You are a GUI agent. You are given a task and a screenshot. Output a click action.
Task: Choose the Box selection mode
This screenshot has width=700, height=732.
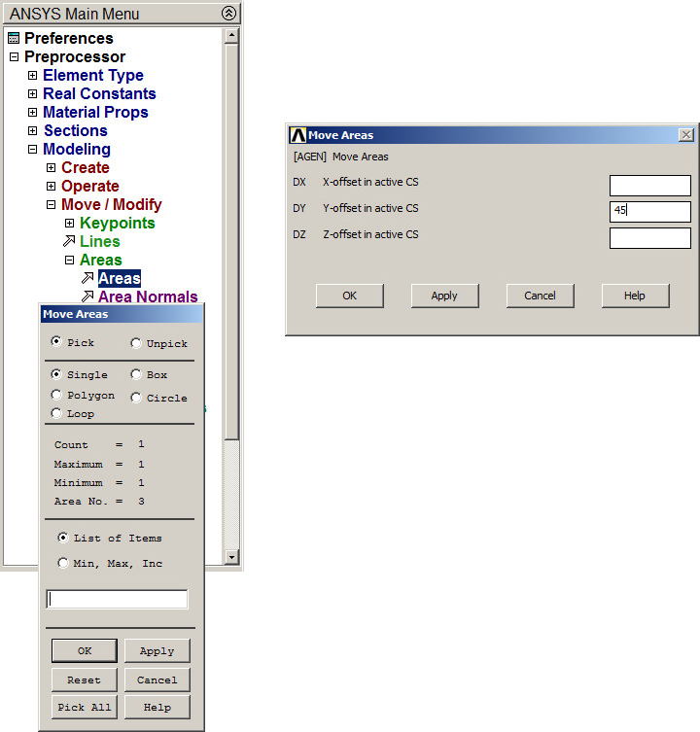[x=136, y=374]
